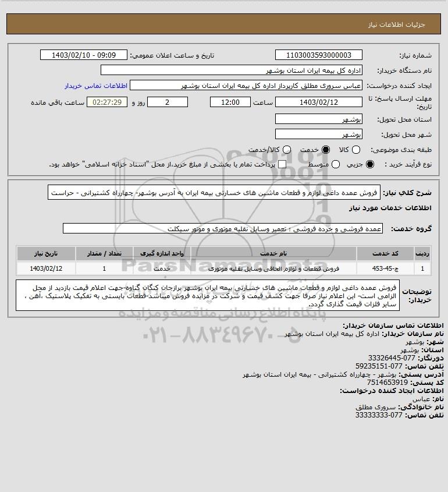Screen dimensions: 448x492
Task: Click service code cell چ-45-453
Action: pos(385,268)
